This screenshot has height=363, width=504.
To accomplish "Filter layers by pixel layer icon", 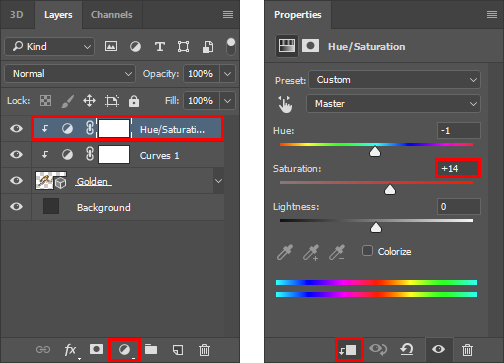I will (x=111, y=46).
